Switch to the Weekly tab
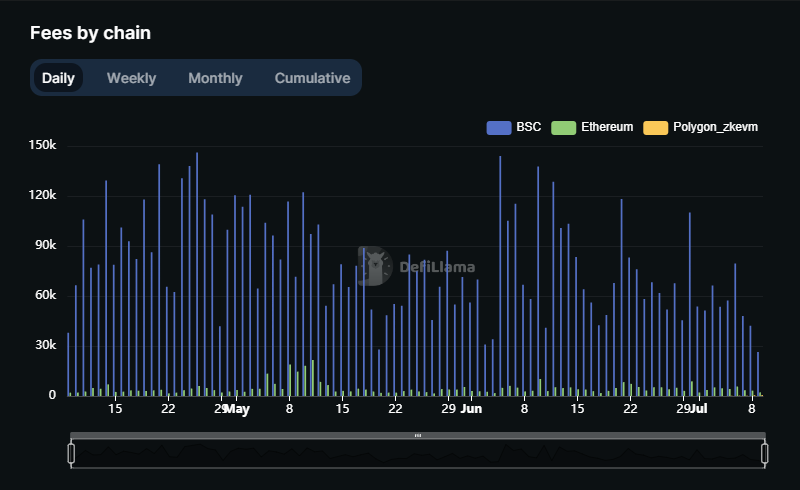800x490 pixels. [131, 78]
